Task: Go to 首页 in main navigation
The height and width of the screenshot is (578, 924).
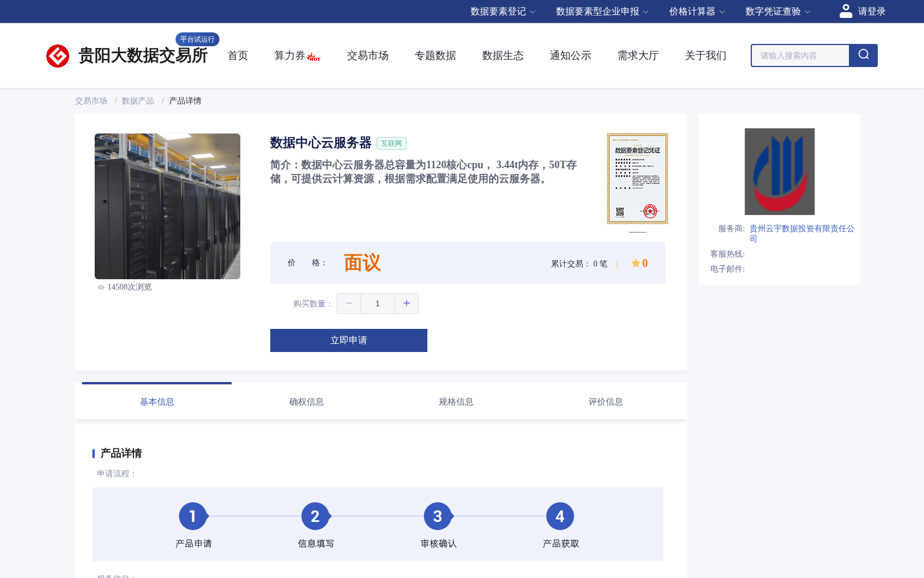Action: (238, 55)
